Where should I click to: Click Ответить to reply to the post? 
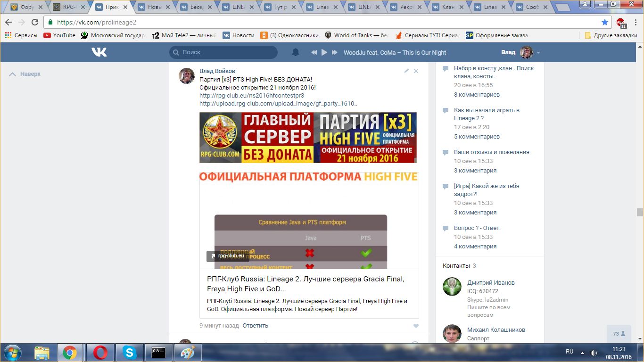point(255,326)
